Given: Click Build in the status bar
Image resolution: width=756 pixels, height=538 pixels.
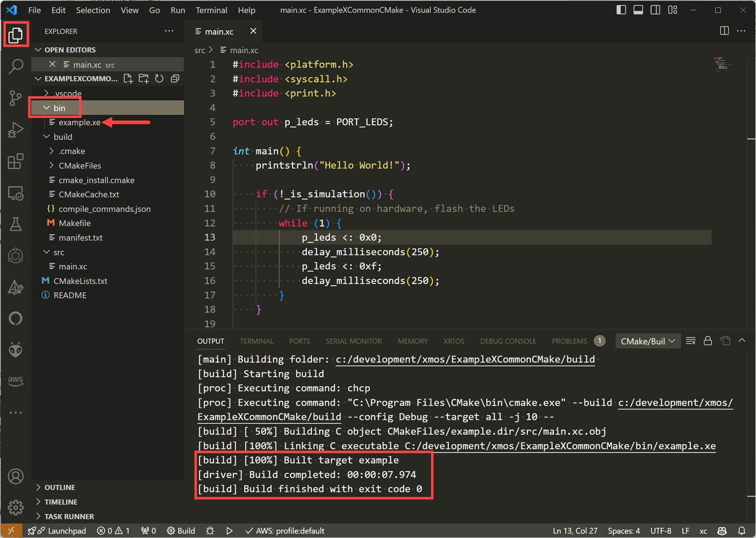Looking at the screenshot, I should pyautogui.click(x=181, y=531).
